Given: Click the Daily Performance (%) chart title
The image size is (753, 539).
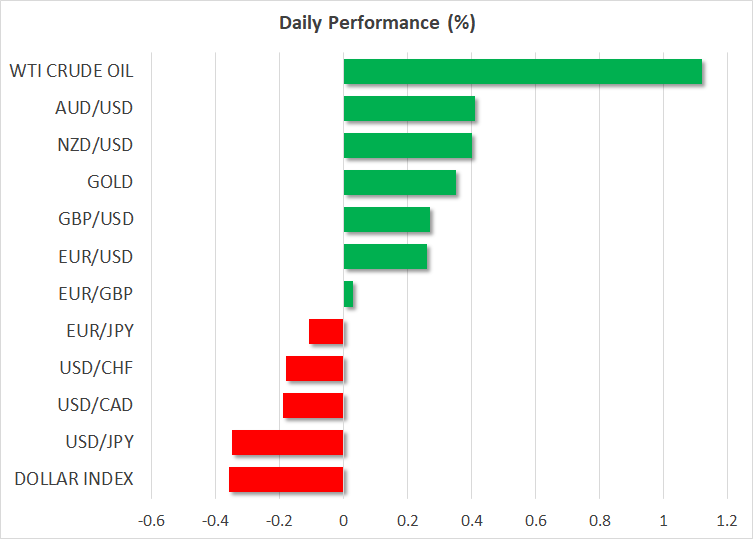Looking at the screenshot, I should coord(376,22).
